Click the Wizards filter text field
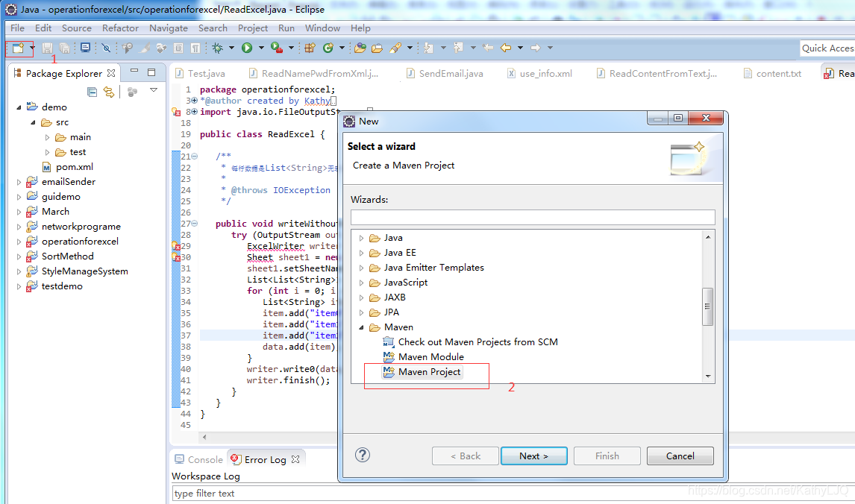Viewport: 855px width, 504px height. (x=533, y=218)
